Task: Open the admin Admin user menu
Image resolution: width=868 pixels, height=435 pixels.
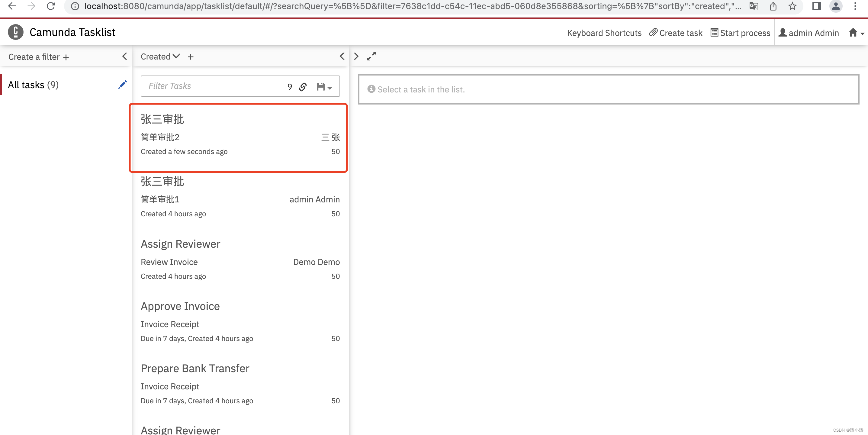Action: (x=809, y=33)
